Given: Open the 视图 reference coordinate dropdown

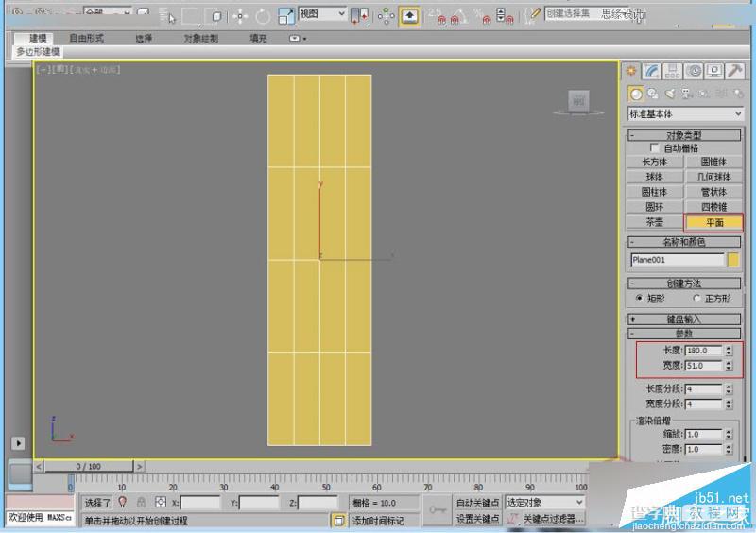Looking at the screenshot, I should [x=322, y=14].
